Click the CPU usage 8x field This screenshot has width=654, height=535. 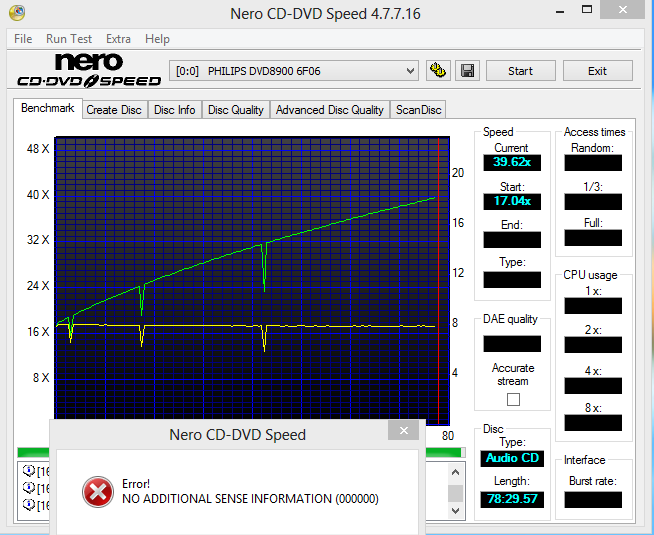click(x=593, y=422)
